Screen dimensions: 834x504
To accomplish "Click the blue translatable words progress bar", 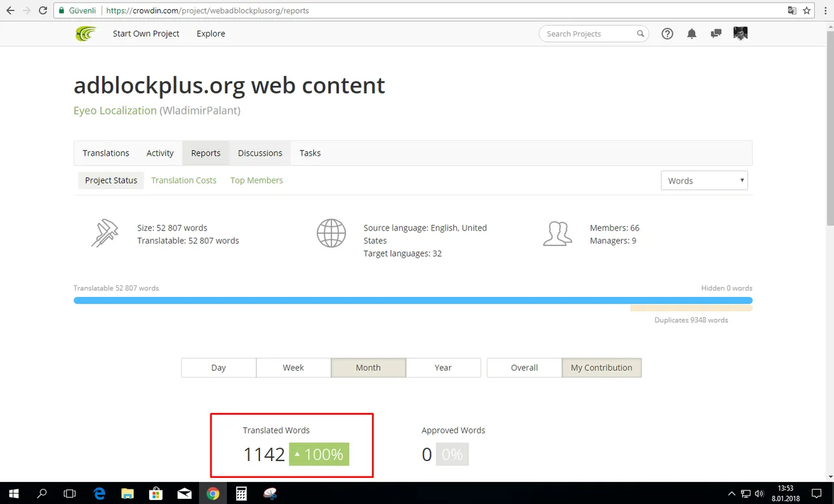I will click(x=413, y=301).
